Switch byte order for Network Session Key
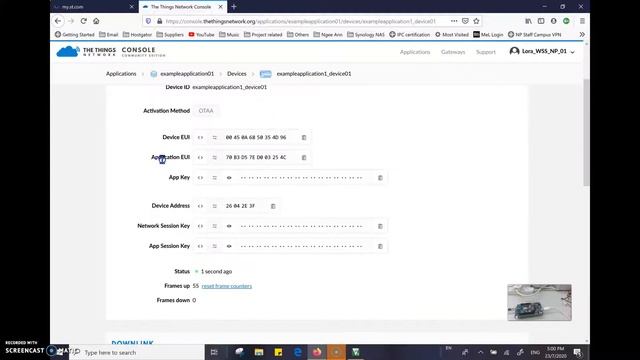The height and width of the screenshot is (360, 640). tap(214, 226)
